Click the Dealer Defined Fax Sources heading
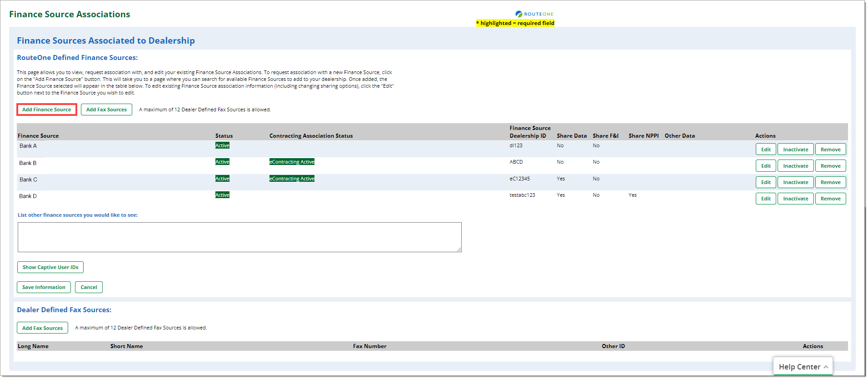Screen dimensions: 868x379 pos(64,310)
